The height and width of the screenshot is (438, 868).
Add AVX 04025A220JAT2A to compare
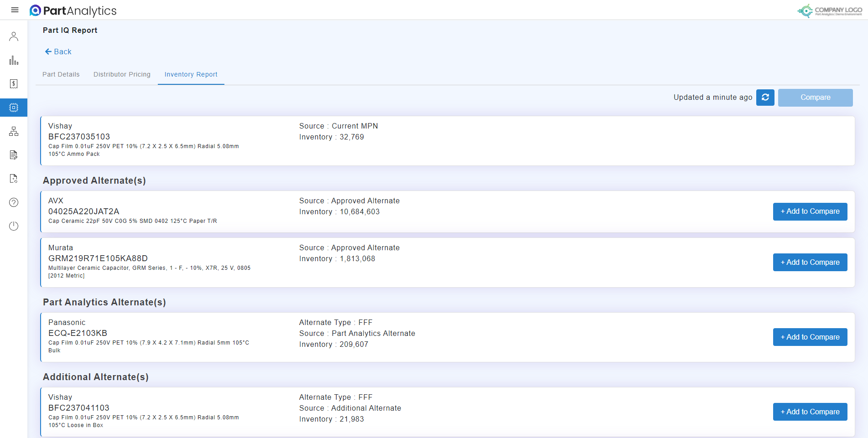(x=810, y=211)
